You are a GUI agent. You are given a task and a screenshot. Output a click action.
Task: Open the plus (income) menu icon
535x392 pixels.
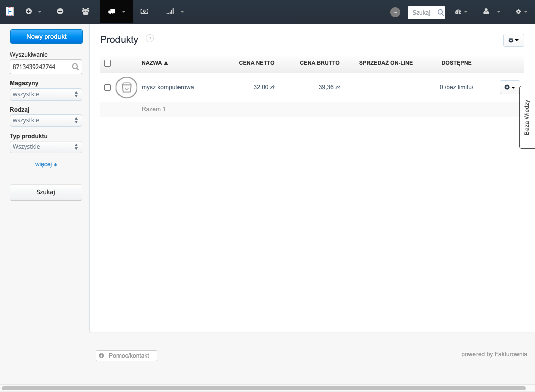pyautogui.click(x=29, y=11)
